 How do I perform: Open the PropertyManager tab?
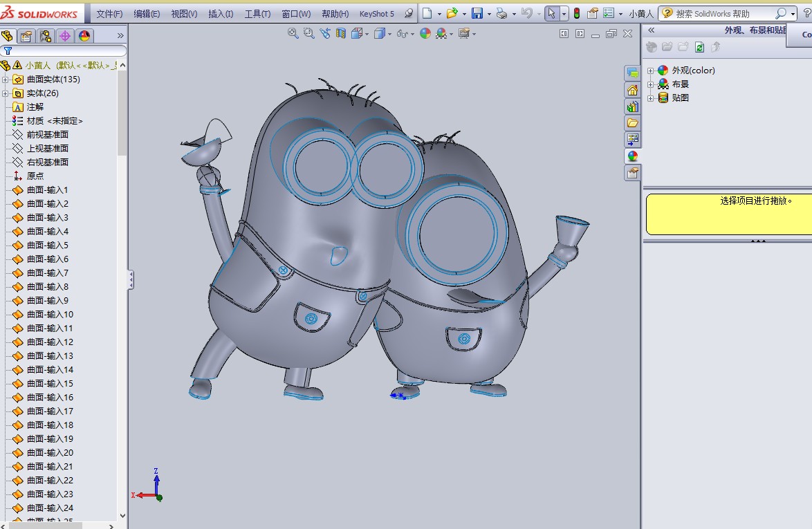[26, 36]
